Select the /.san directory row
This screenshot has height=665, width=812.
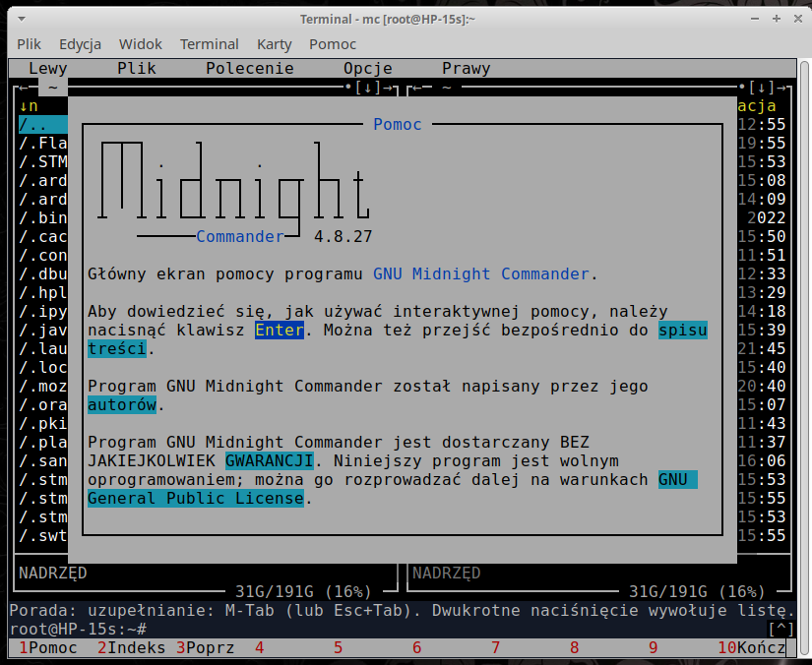point(43,460)
